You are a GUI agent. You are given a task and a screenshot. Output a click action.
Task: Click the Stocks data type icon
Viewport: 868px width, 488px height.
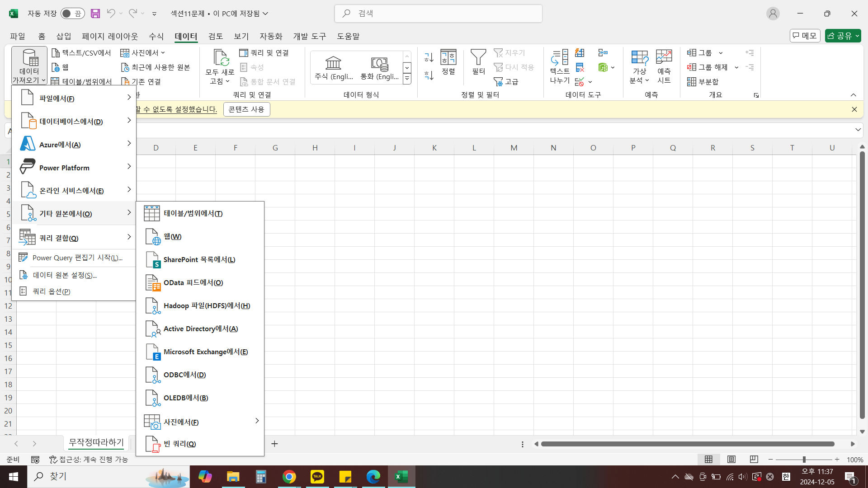(x=333, y=63)
